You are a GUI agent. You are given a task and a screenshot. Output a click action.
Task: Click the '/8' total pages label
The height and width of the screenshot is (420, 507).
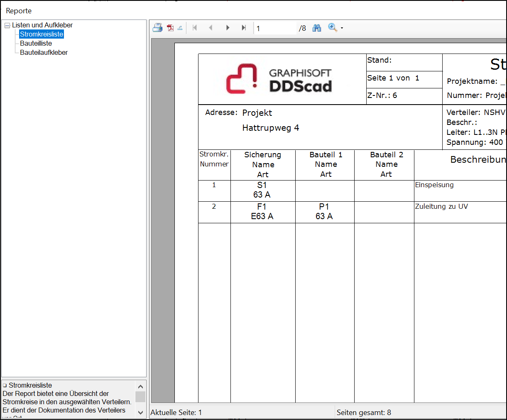pos(302,28)
